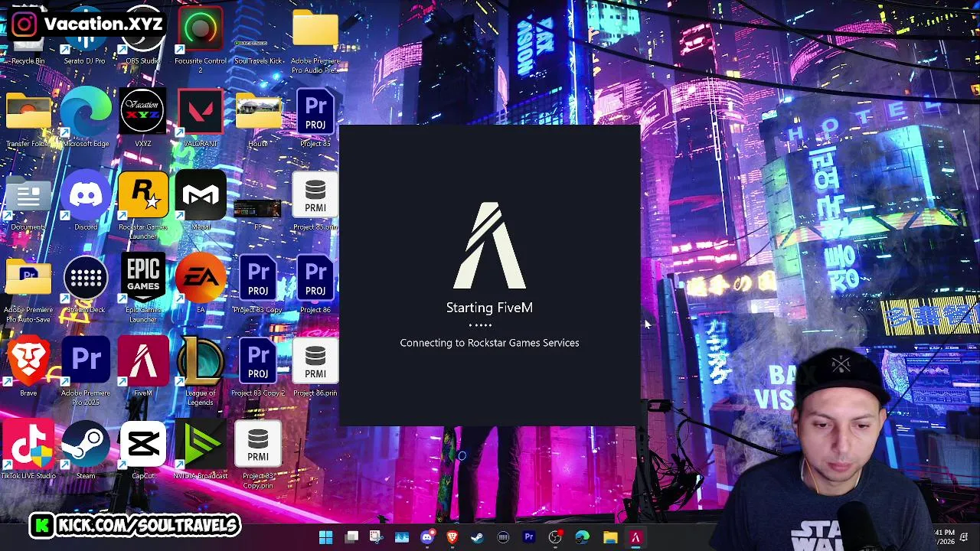980x551 pixels.
Task: Switch to Discord in the taskbar
Action: (427, 537)
